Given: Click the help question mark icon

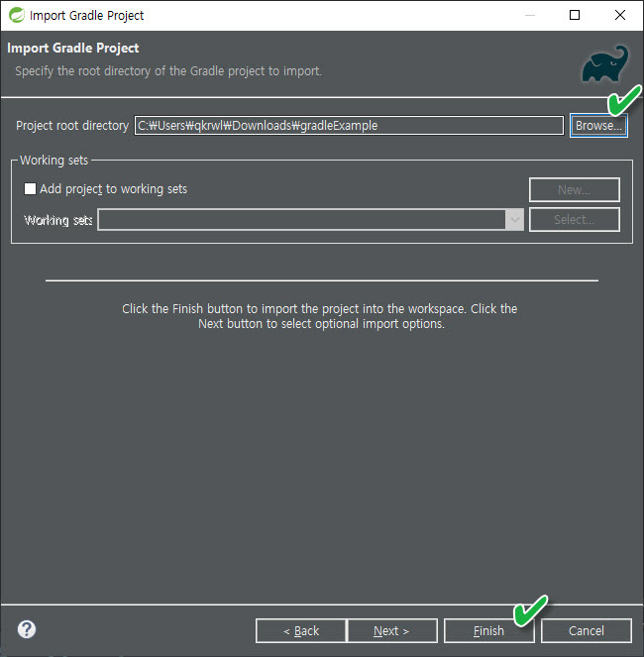Looking at the screenshot, I should (x=27, y=629).
